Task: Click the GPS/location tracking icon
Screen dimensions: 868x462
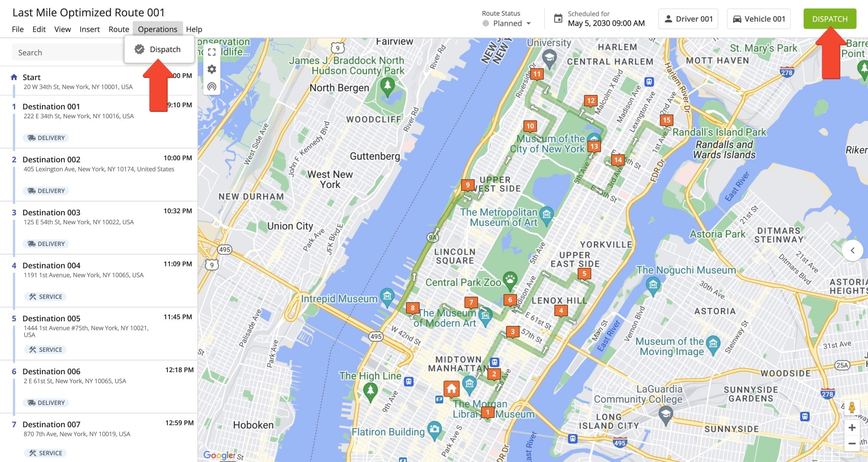Action: [211, 86]
